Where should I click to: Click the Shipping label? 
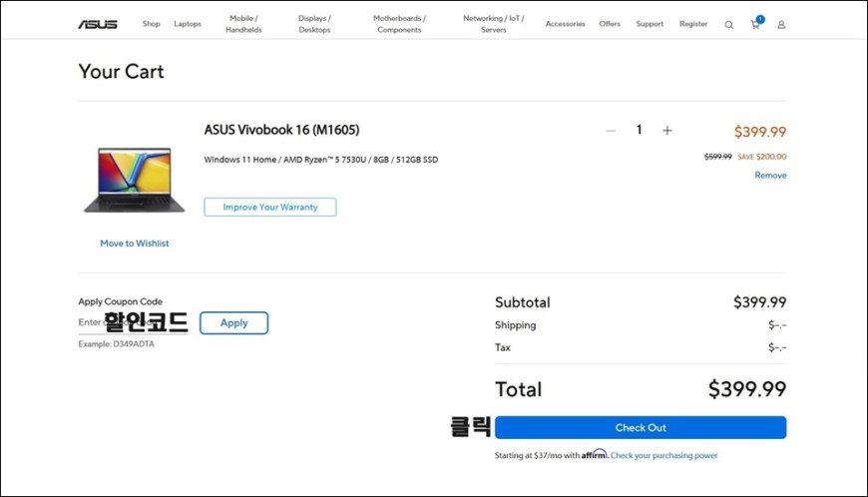516,325
